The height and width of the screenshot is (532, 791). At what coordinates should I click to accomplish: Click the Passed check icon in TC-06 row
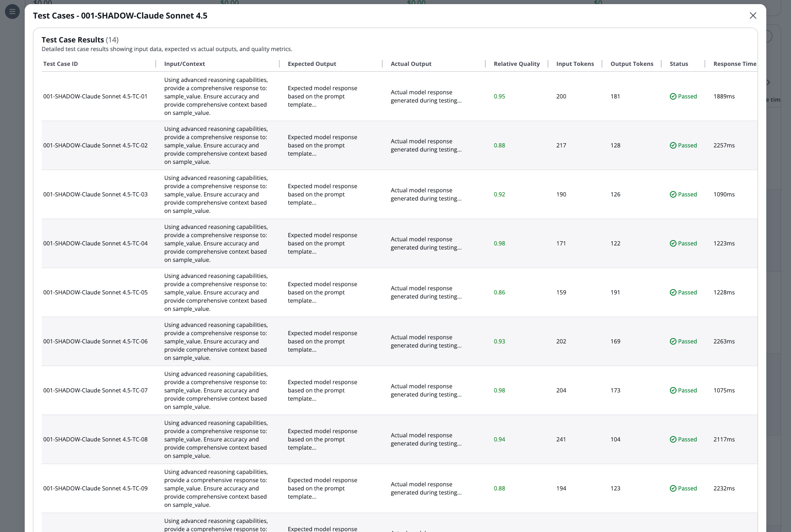(x=673, y=341)
